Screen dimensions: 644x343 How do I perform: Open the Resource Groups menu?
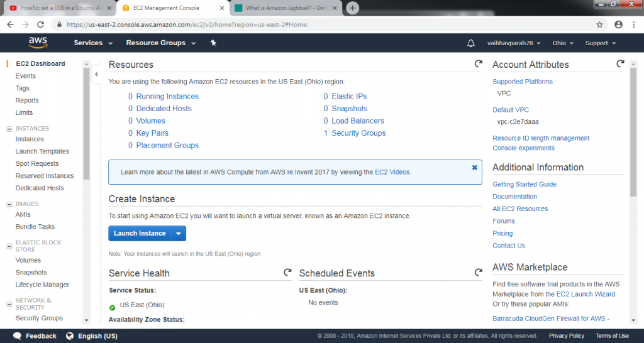click(x=160, y=43)
